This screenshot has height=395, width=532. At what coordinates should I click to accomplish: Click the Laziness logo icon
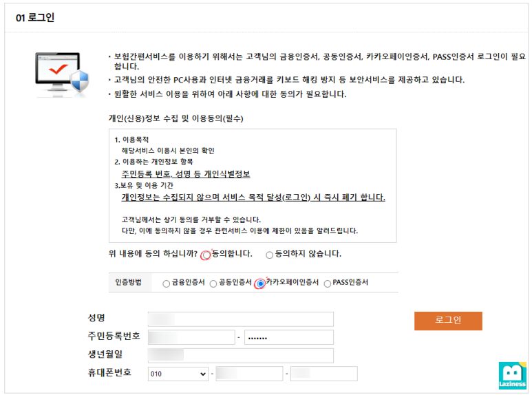pyautogui.click(x=512, y=375)
